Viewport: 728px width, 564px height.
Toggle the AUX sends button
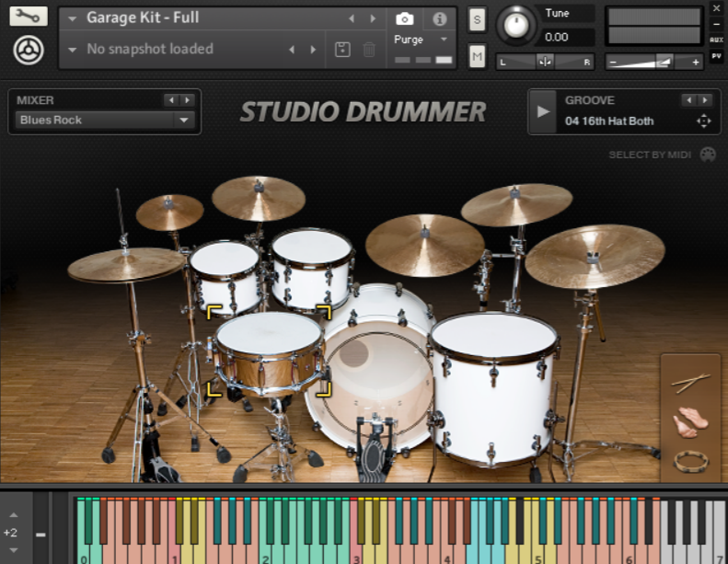click(716, 40)
